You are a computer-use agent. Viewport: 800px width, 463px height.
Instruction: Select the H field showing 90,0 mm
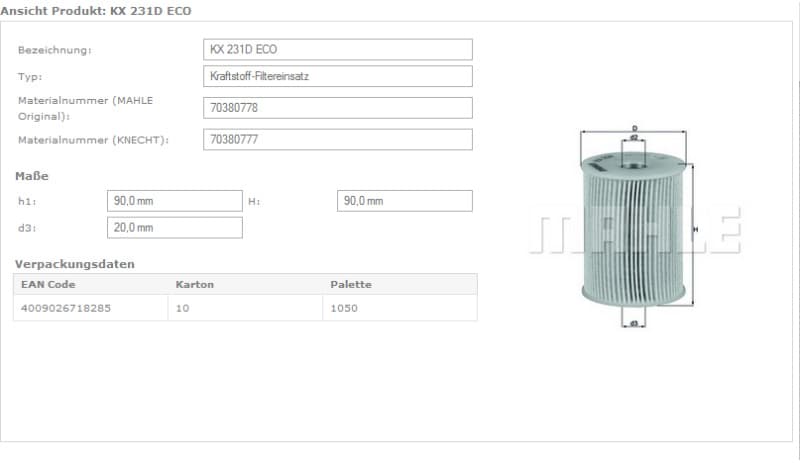[x=405, y=201]
